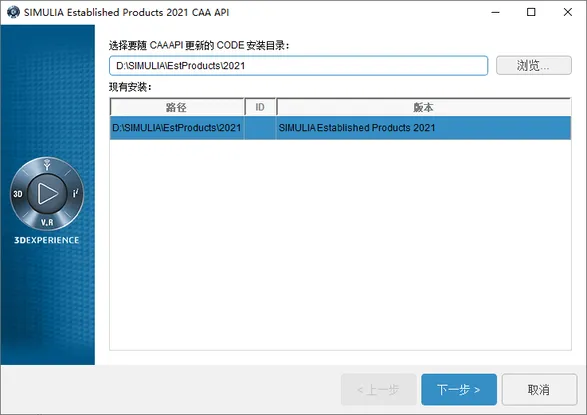Click the < 上一步 back button

point(378,390)
